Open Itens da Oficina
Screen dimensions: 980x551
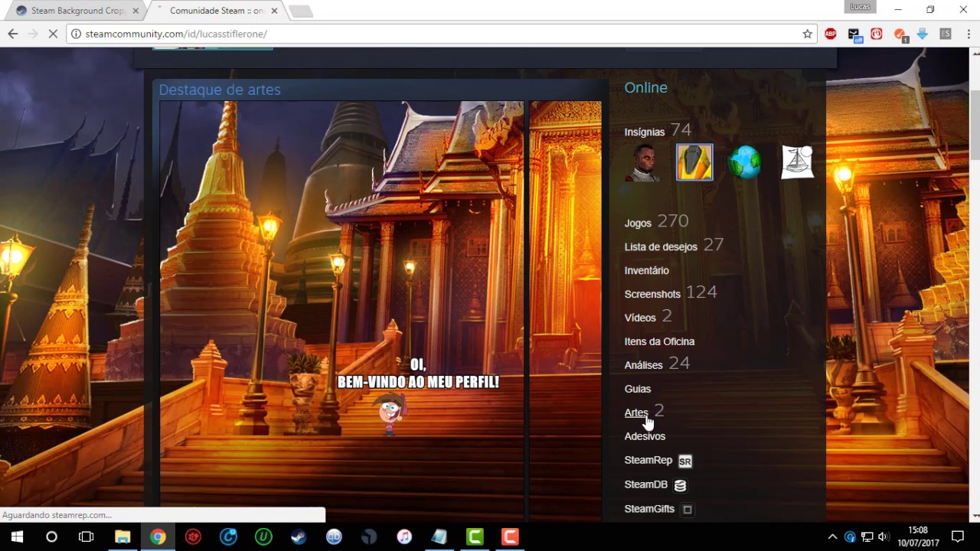point(659,341)
